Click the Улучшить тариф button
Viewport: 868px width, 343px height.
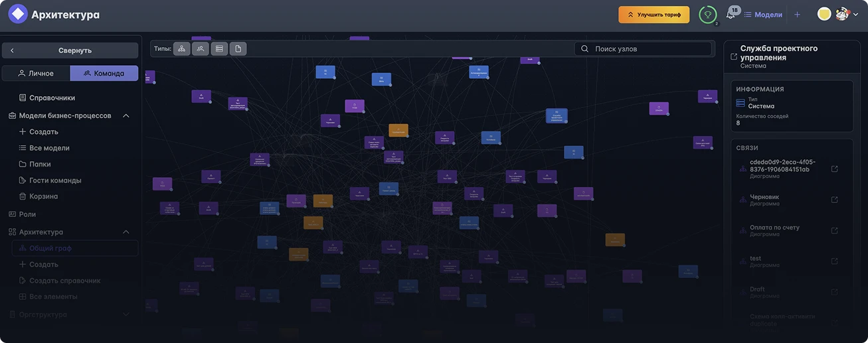click(x=653, y=15)
